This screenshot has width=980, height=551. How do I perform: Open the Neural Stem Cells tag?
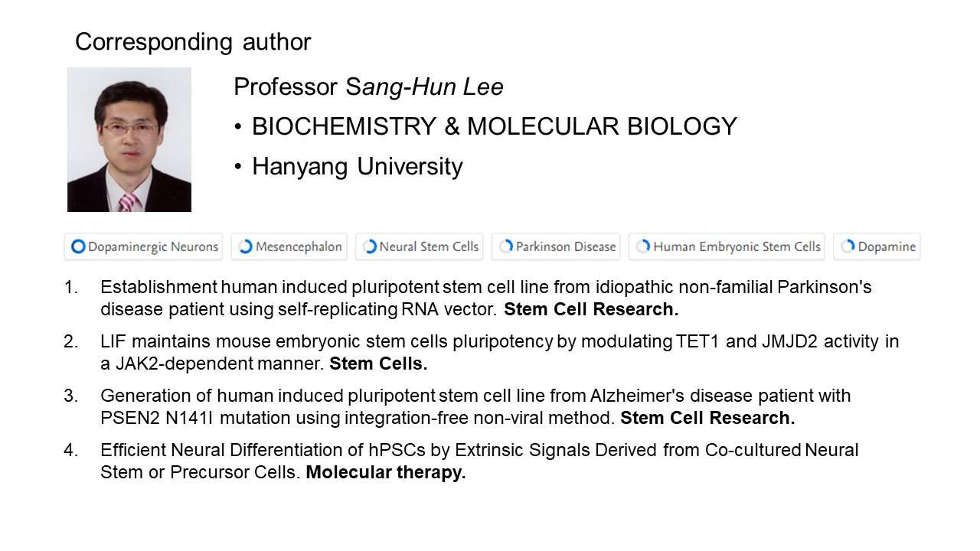420,246
